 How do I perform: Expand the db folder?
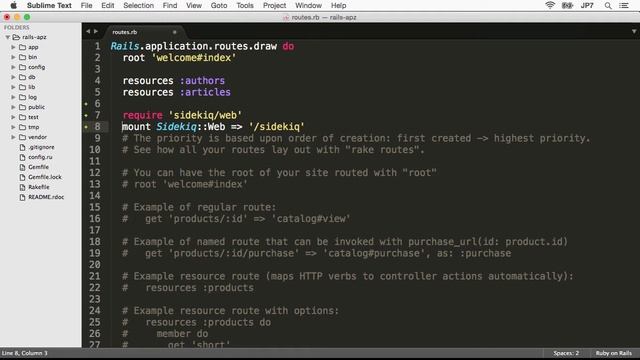pos(13,77)
